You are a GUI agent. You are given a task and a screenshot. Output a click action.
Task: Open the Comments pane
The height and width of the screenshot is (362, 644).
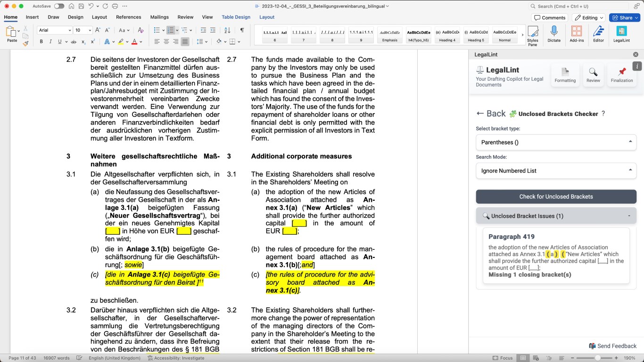pyautogui.click(x=550, y=17)
